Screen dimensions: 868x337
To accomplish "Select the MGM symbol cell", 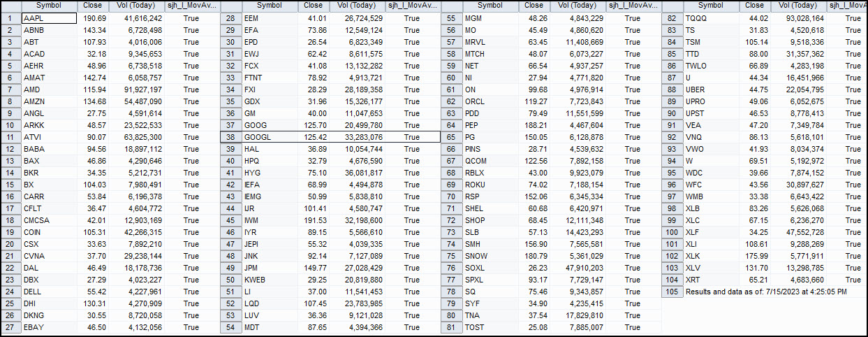I will click(x=490, y=18).
